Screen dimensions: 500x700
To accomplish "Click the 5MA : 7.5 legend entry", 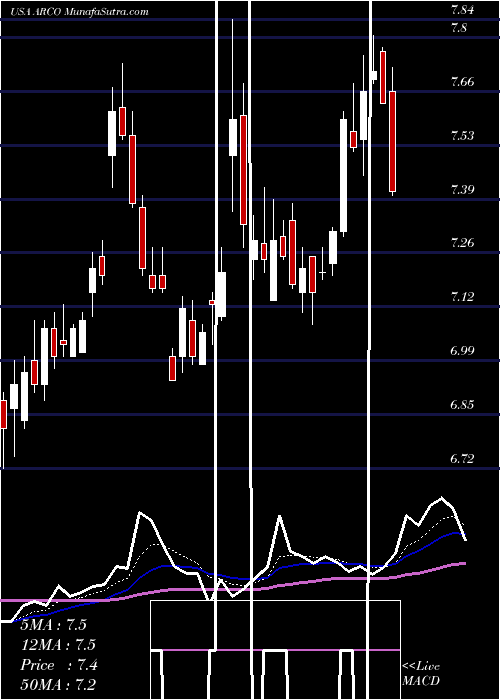I will [54, 625].
